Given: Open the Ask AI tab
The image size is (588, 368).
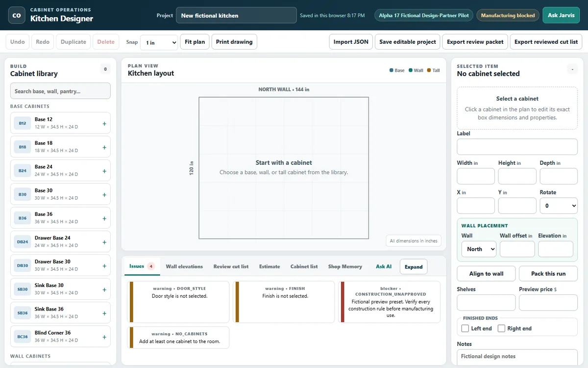Looking at the screenshot, I should [384, 266].
